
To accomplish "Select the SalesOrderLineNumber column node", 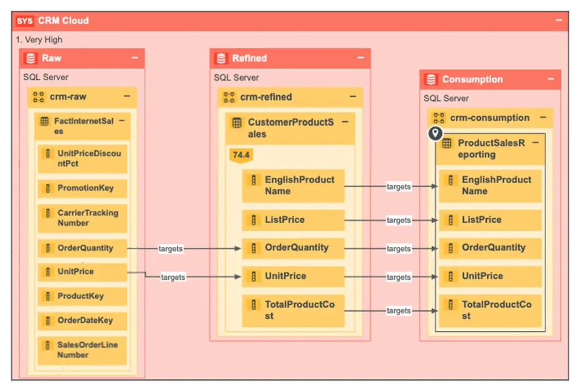I will [82, 350].
